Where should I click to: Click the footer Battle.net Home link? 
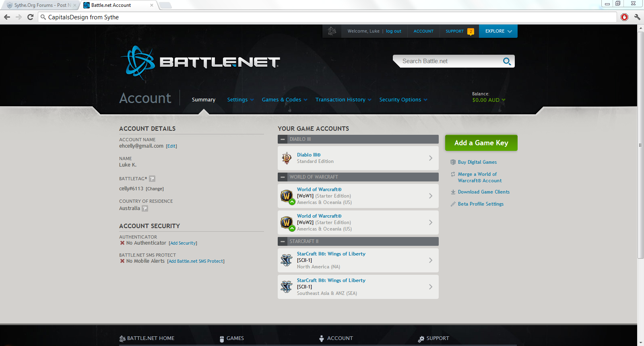[x=151, y=338]
